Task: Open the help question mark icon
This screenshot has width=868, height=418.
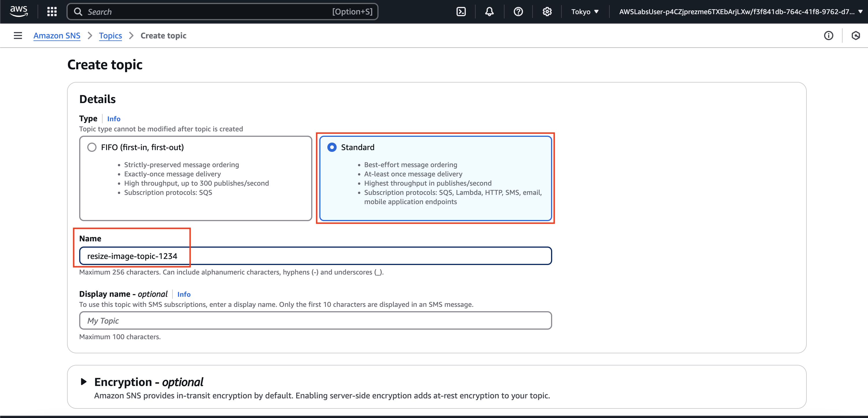Action: pyautogui.click(x=518, y=12)
